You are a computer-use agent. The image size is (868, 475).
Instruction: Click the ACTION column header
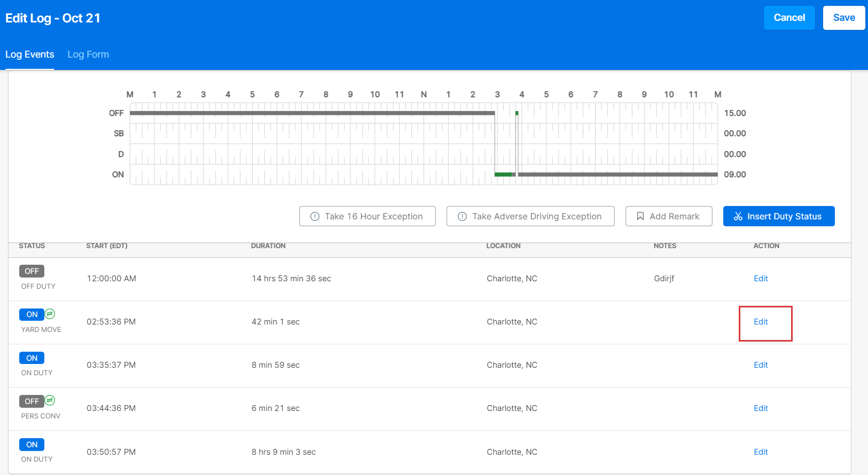click(x=767, y=246)
